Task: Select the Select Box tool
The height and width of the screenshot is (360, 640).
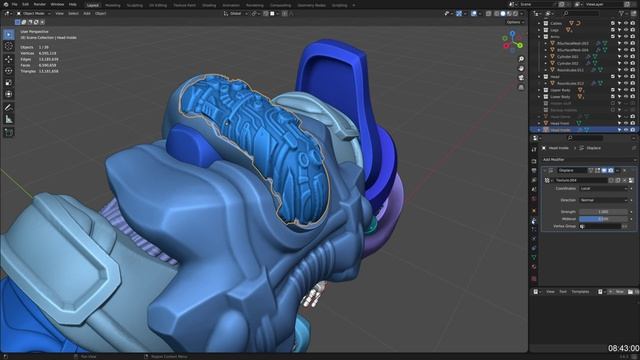Action: click(x=9, y=35)
